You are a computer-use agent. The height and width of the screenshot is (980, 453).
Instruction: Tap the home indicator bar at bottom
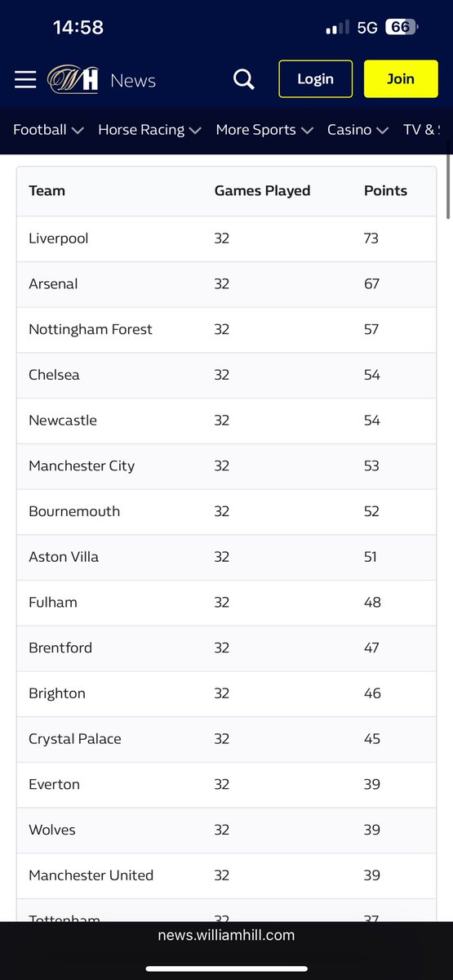coord(226,969)
